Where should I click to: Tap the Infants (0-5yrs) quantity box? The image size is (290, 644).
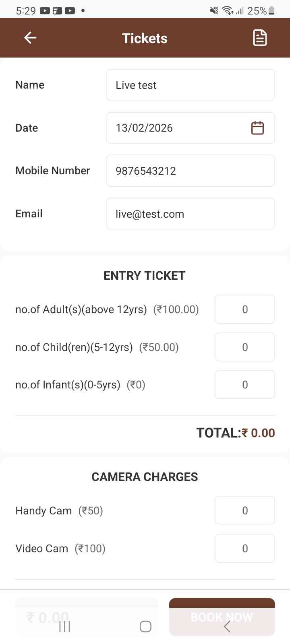(x=245, y=385)
